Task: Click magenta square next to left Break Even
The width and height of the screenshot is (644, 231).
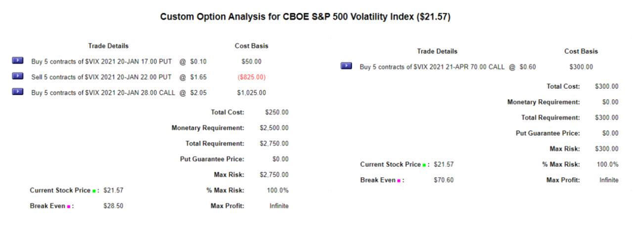Action: 68,207
